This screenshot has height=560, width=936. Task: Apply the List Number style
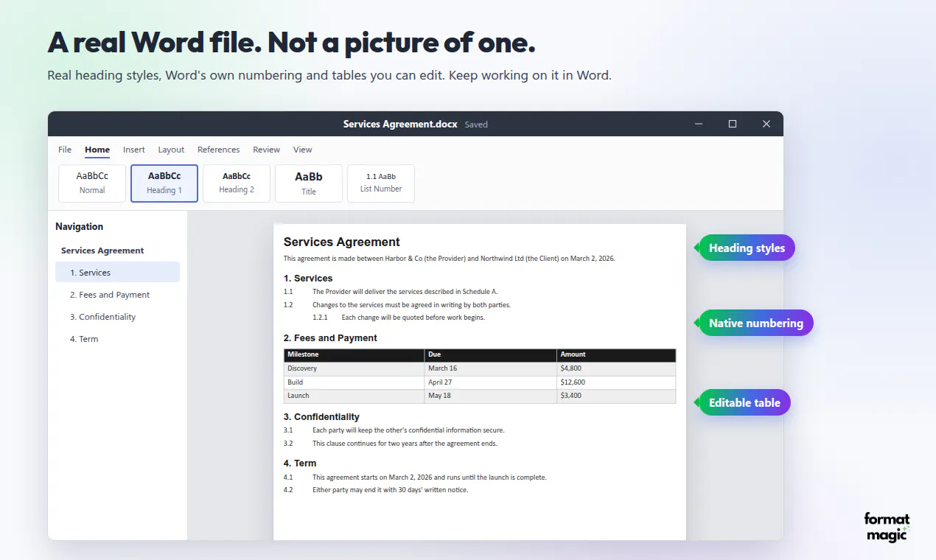click(x=381, y=183)
